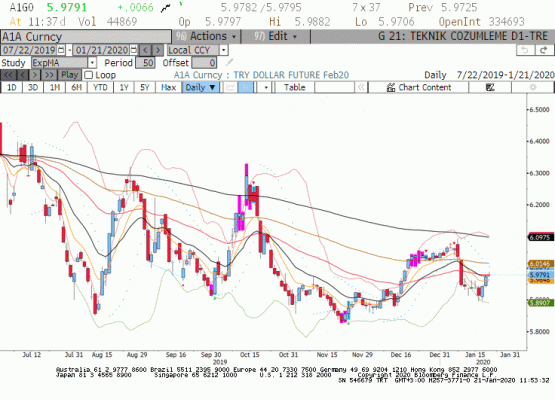Switch to the YTD range tab

[100, 87]
